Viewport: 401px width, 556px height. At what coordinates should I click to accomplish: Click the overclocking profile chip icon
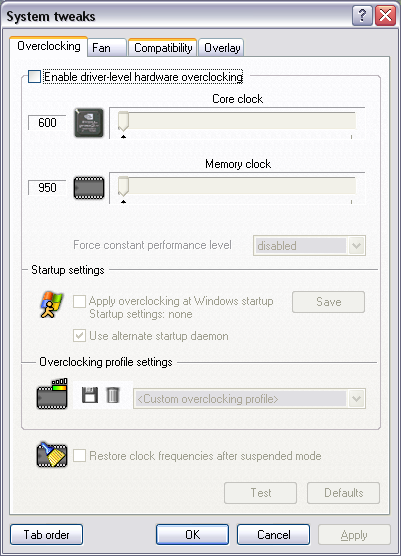tap(52, 394)
